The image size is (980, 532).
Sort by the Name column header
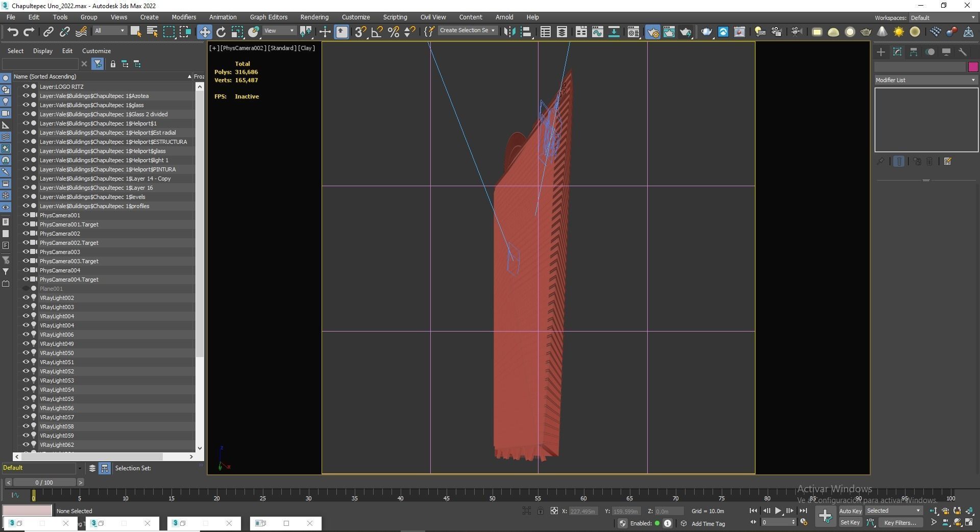[102, 77]
